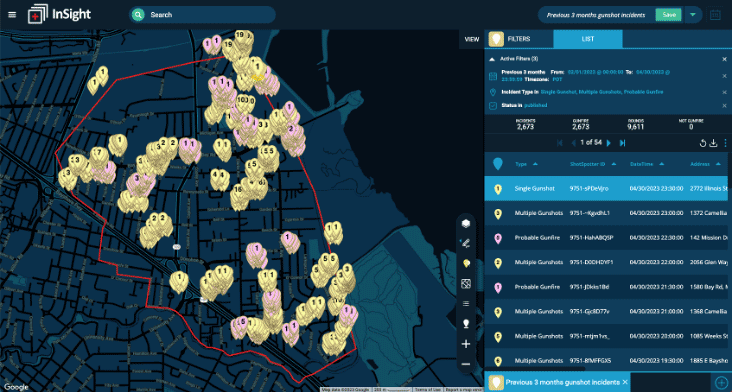This screenshot has width=732, height=392.
Task: Open dropdown arrow next to Save
Action: coord(693,15)
